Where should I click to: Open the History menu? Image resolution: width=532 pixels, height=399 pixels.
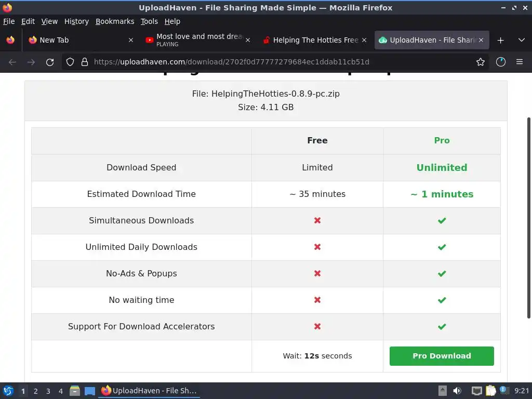coord(76,21)
